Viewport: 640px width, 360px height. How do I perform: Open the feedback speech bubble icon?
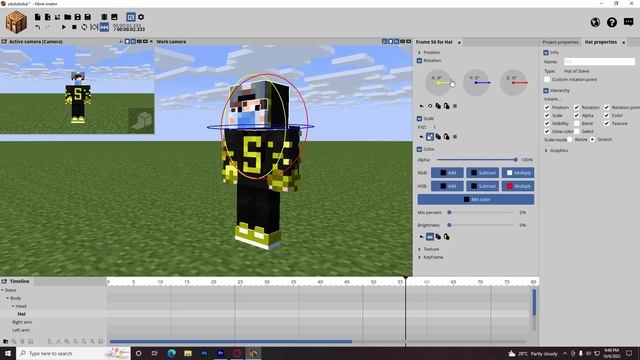coord(629,22)
